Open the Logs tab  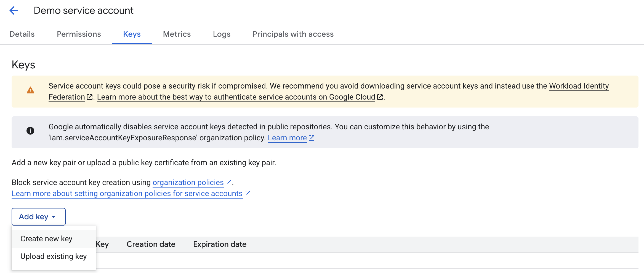coord(222,34)
